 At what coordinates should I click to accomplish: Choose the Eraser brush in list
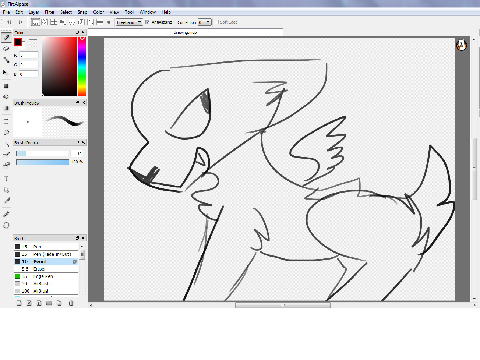tap(46, 269)
